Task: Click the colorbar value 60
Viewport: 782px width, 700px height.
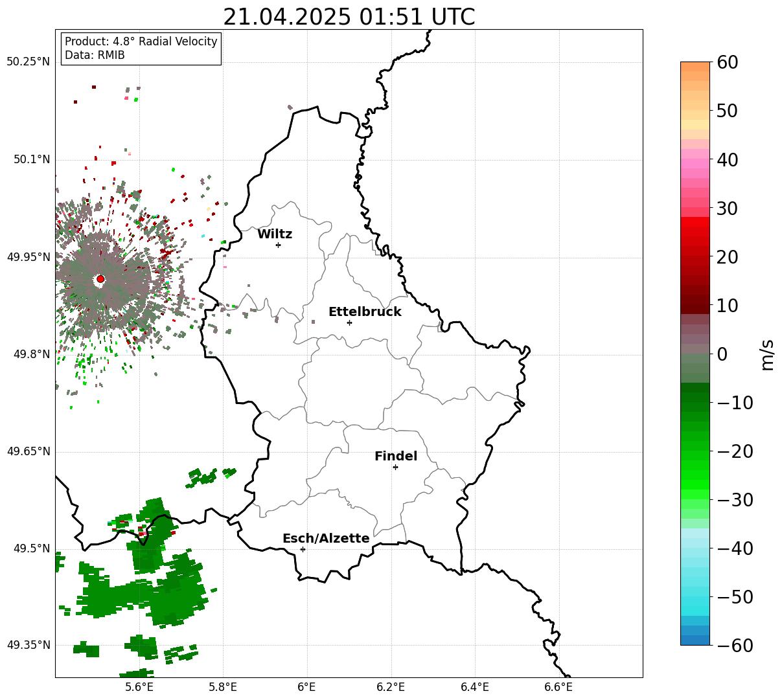Action: (x=727, y=62)
